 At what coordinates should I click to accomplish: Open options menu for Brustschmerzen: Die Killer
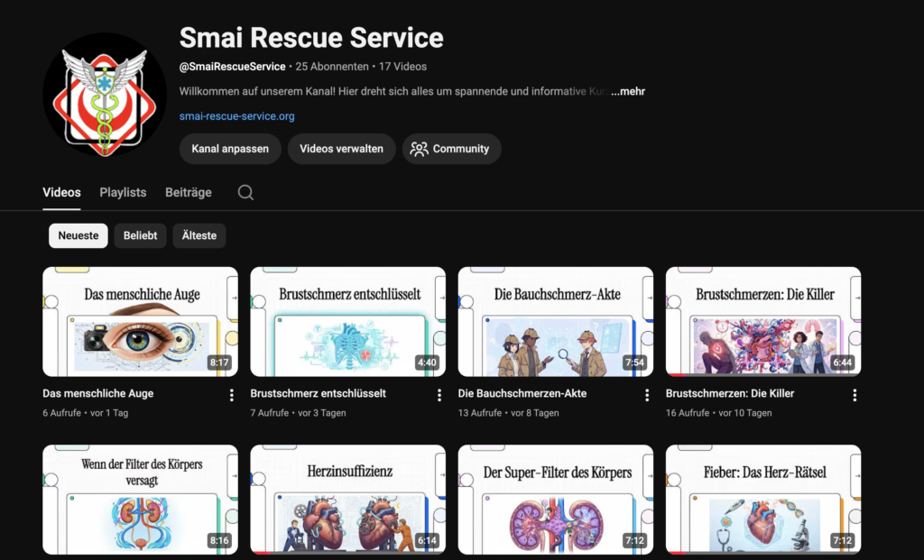pos(855,395)
